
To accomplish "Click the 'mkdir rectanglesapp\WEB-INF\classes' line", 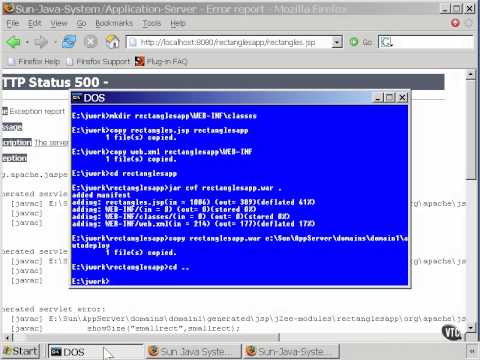I will pyautogui.click(x=164, y=116).
